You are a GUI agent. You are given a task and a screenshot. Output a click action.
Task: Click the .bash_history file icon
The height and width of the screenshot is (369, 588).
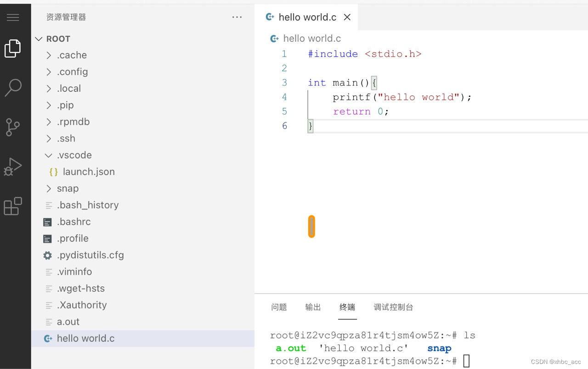[x=49, y=205]
